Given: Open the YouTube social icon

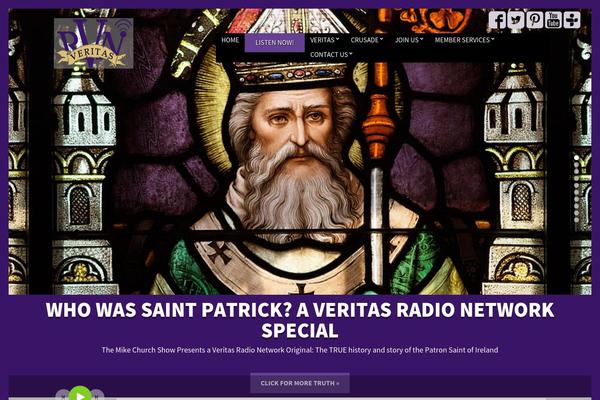Looking at the screenshot, I should point(553,20).
